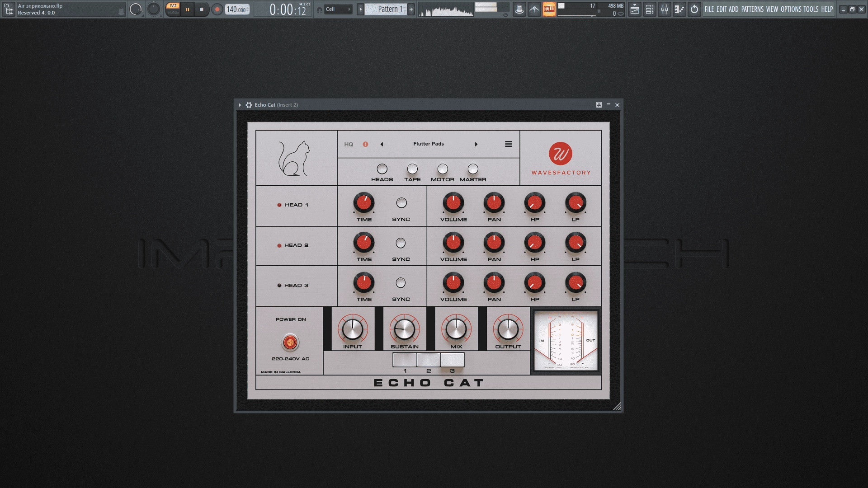Open the VIEW menu
The image size is (868, 488).
point(772,9)
